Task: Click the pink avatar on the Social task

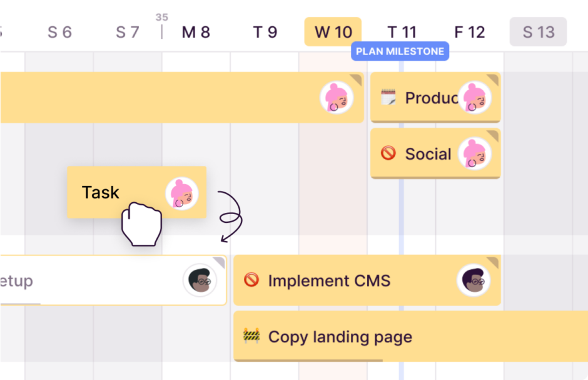Action: (477, 153)
